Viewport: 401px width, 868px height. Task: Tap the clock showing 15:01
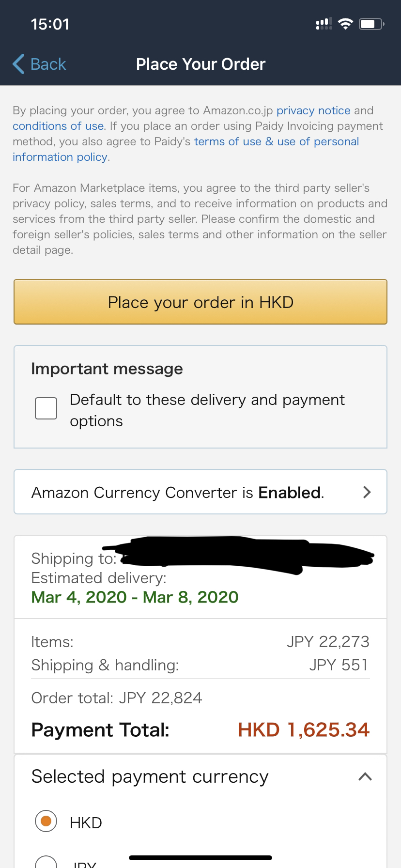pyautogui.click(x=50, y=24)
